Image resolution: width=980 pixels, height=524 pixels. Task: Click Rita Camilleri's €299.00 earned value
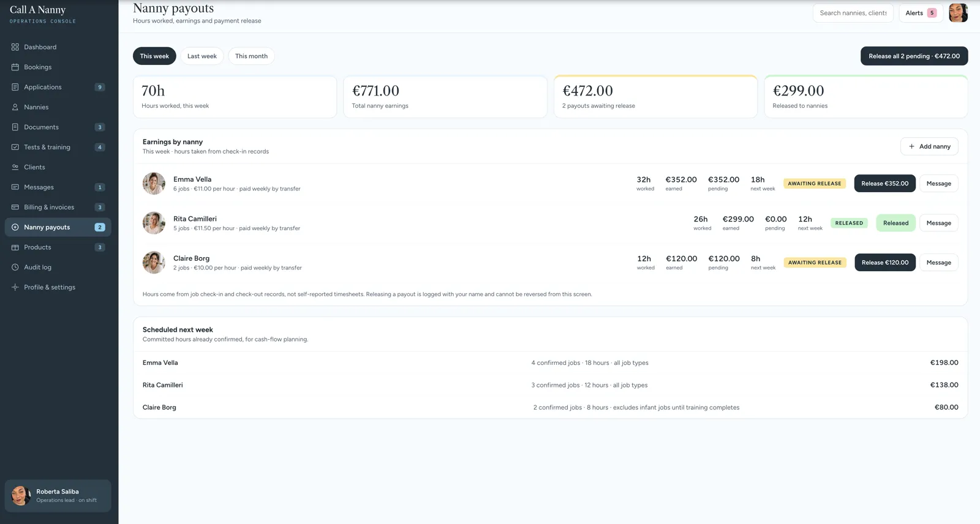click(x=738, y=219)
